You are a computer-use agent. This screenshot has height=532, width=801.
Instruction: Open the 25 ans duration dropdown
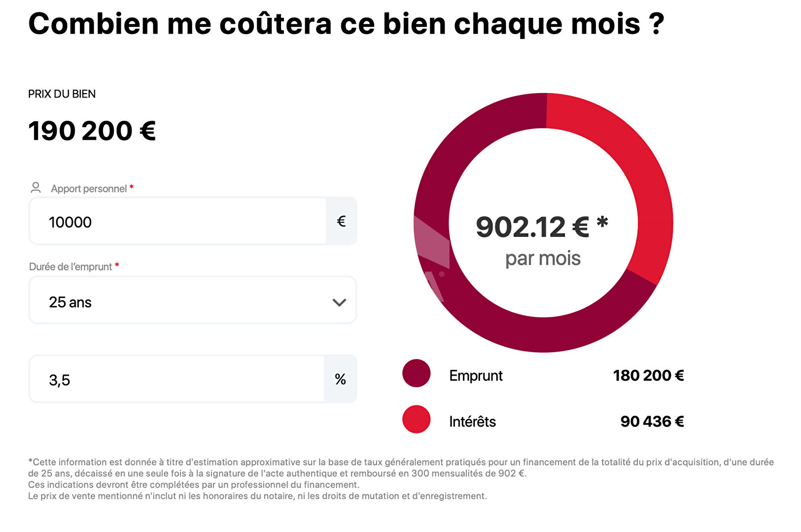[192, 300]
